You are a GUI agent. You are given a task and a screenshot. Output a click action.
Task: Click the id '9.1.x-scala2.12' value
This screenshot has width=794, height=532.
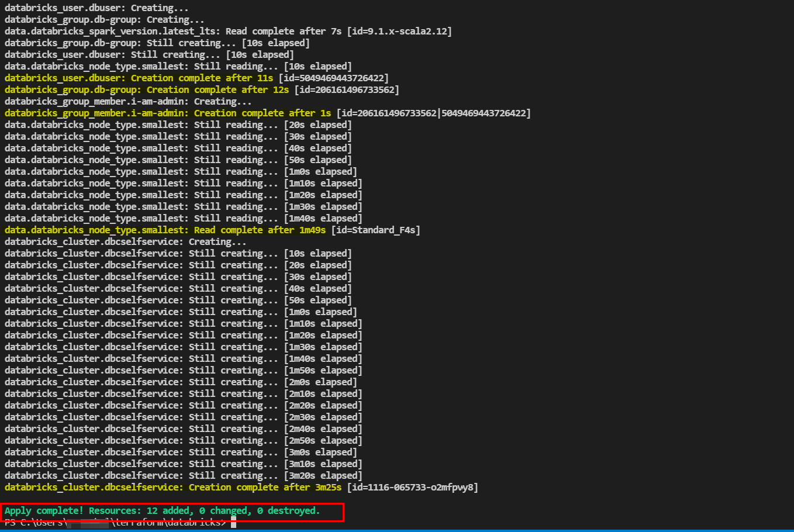point(407,32)
